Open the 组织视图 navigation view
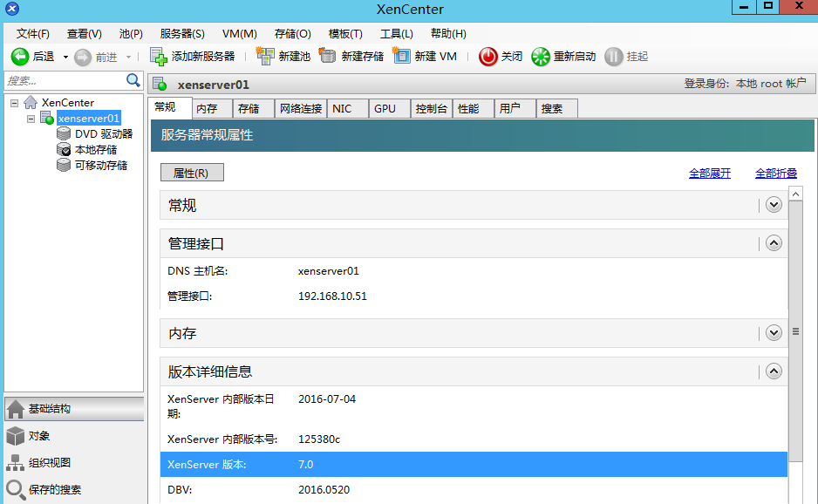Viewport: 818px width, 504px height. 74,463
